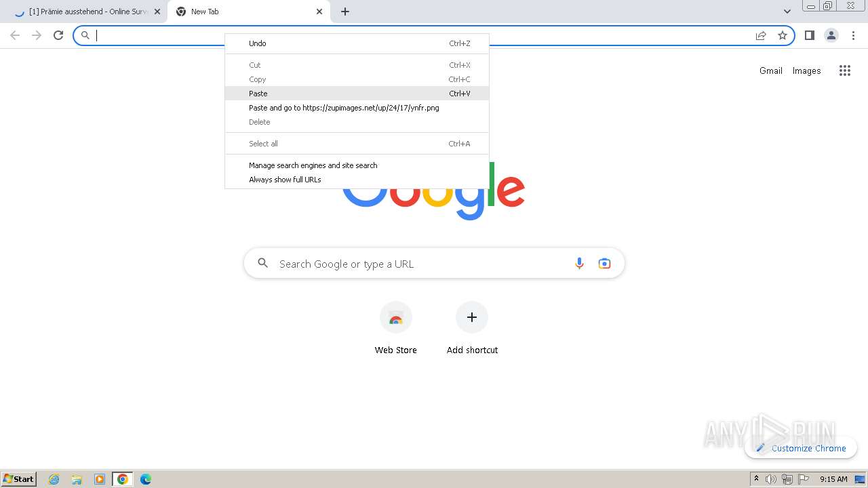The width and height of the screenshot is (868, 488).
Task: Click the browser forward arrow
Action: tap(37, 35)
